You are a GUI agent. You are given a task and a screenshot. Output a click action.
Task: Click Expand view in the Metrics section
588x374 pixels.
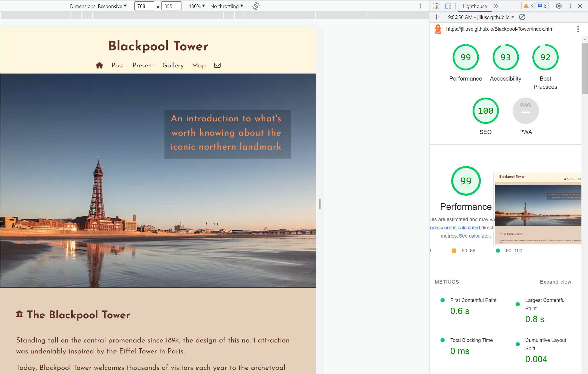pyautogui.click(x=555, y=282)
